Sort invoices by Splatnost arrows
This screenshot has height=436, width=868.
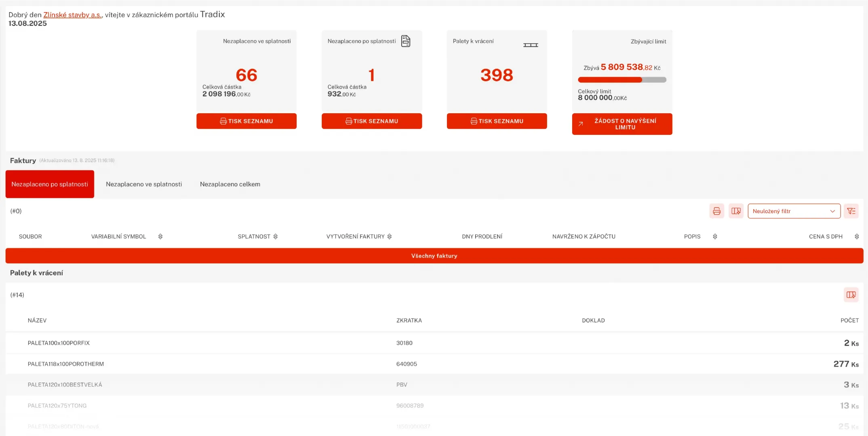pyautogui.click(x=276, y=237)
